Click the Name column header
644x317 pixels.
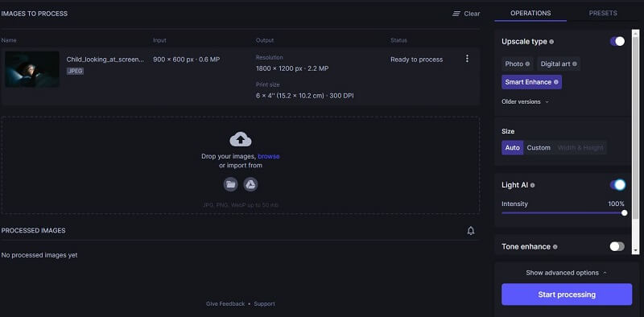point(9,40)
